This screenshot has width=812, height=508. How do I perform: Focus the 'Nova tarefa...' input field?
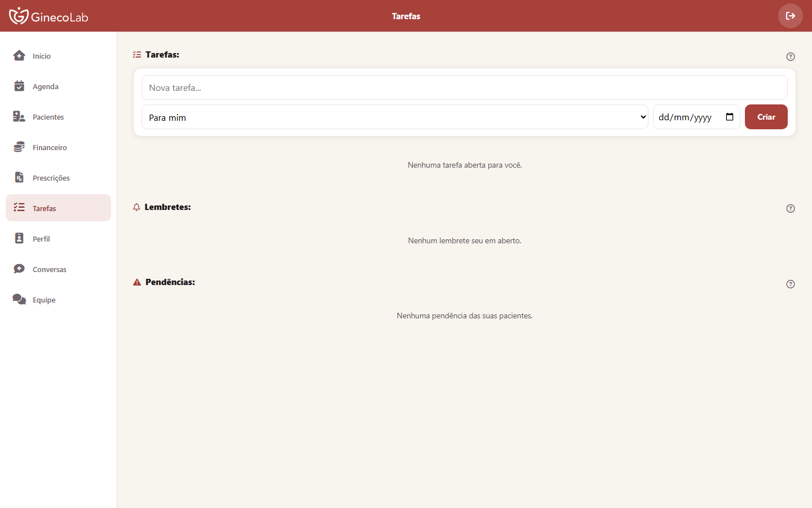coord(465,87)
